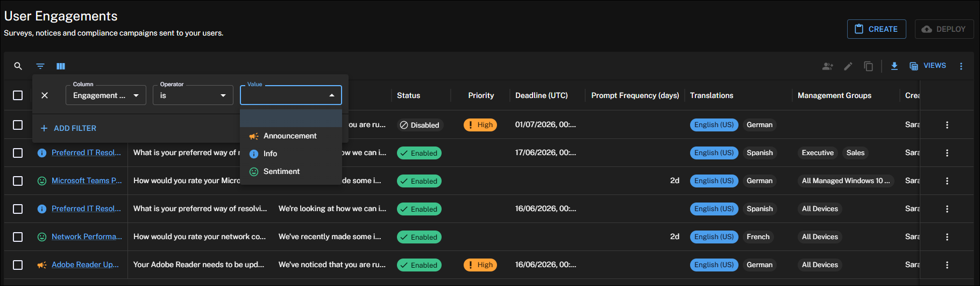Click Enabled status in Microsoft Teams row
This screenshot has width=980, height=286.
pyautogui.click(x=419, y=181)
